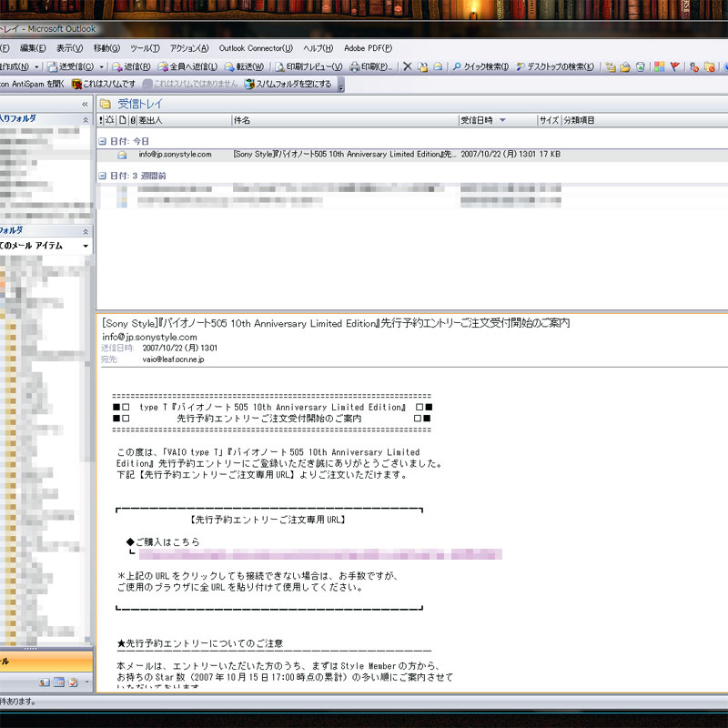Forward the message with 転送
This screenshot has width=728, height=728.
[x=244, y=66]
